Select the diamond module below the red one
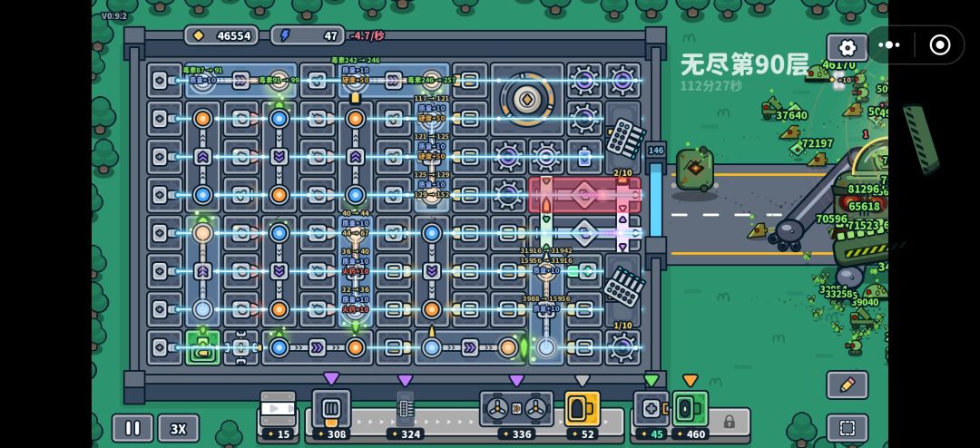Viewport: 980px width, 448px height. 584,233
